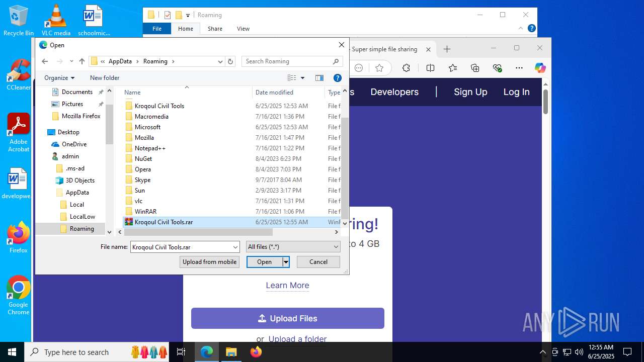This screenshot has height=362, width=644.
Task: Open Edge settings and more menu
Action: click(x=520, y=68)
